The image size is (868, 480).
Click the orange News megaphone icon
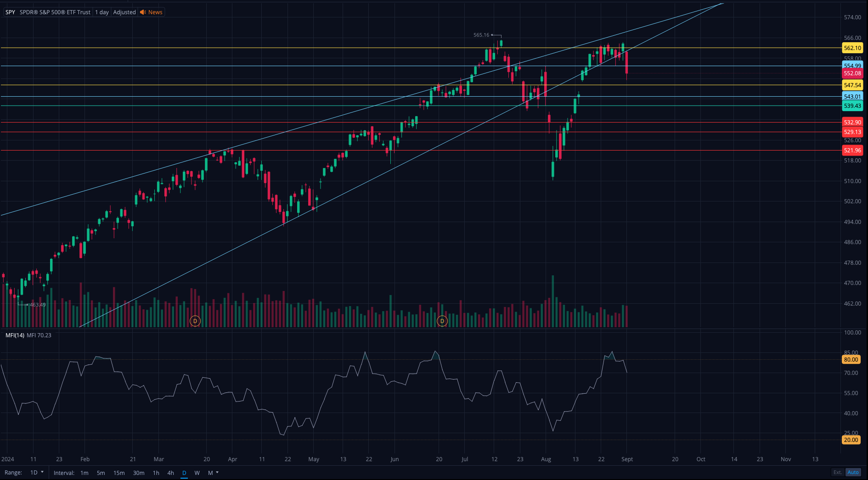143,12
